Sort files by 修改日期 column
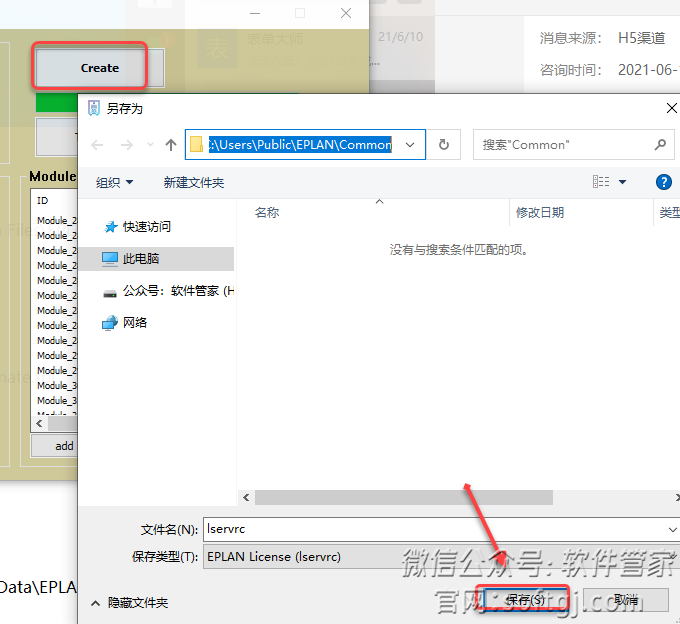 pyautogui.click(x=539, y=212)
